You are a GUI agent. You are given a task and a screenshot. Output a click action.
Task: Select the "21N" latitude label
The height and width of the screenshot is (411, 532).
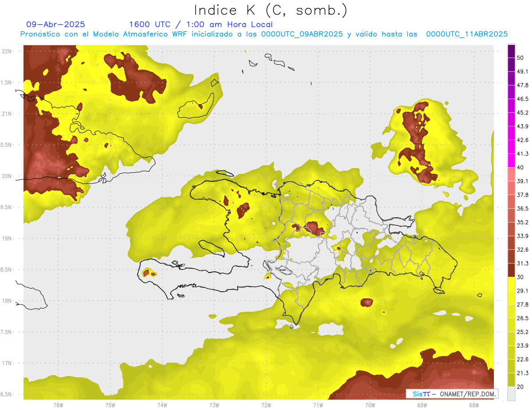[x=8, y=114]
